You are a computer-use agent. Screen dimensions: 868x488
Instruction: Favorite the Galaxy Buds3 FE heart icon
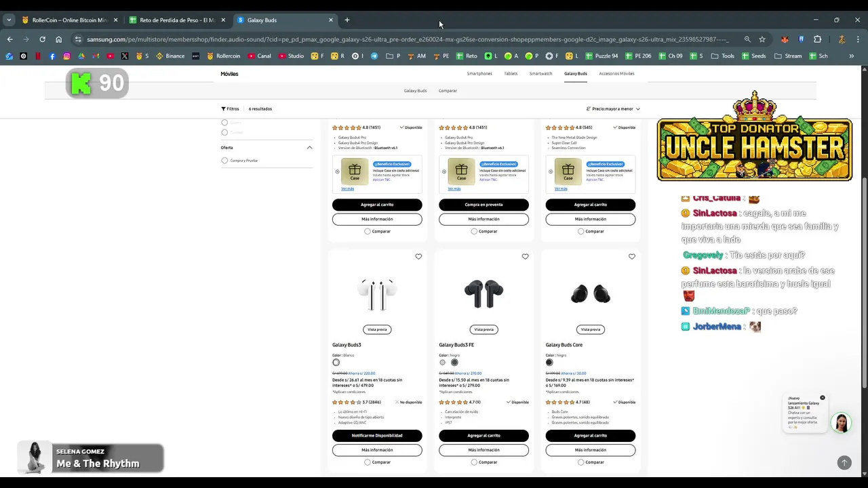point(525,257)
